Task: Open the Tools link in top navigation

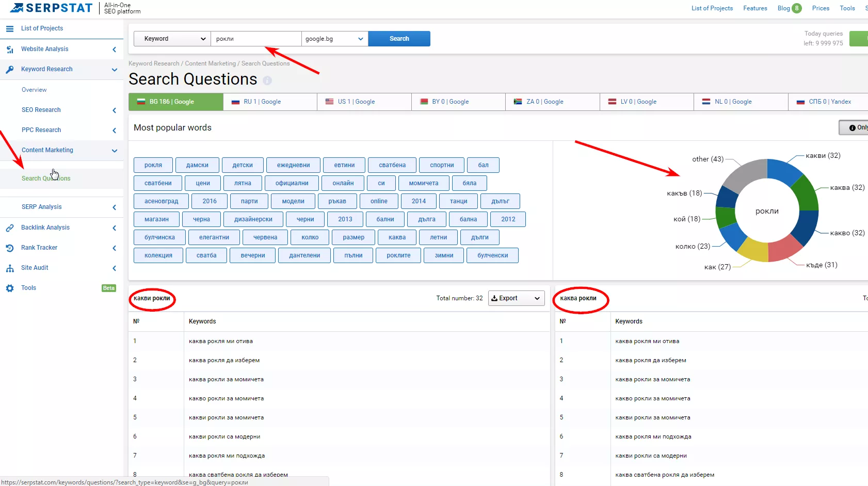Action: (847, 8)
